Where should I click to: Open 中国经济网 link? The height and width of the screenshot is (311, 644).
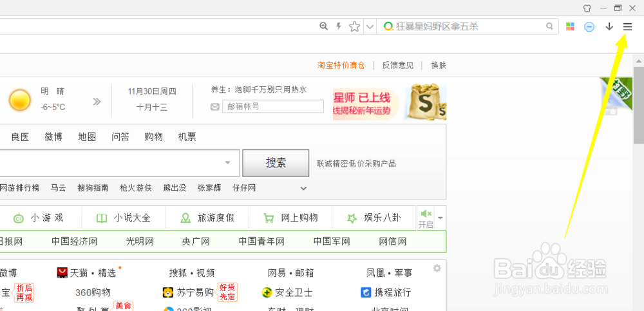[x=74, y=241]
